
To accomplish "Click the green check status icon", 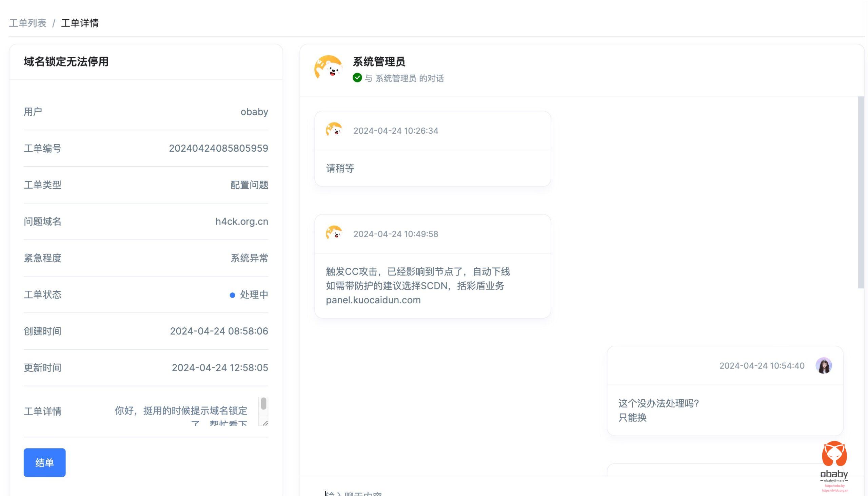I will pos(357,78).
